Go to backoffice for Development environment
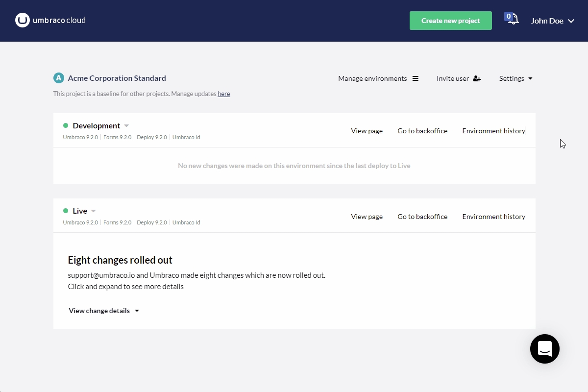Viewport: 588px width, 392px height. point(422,131)
